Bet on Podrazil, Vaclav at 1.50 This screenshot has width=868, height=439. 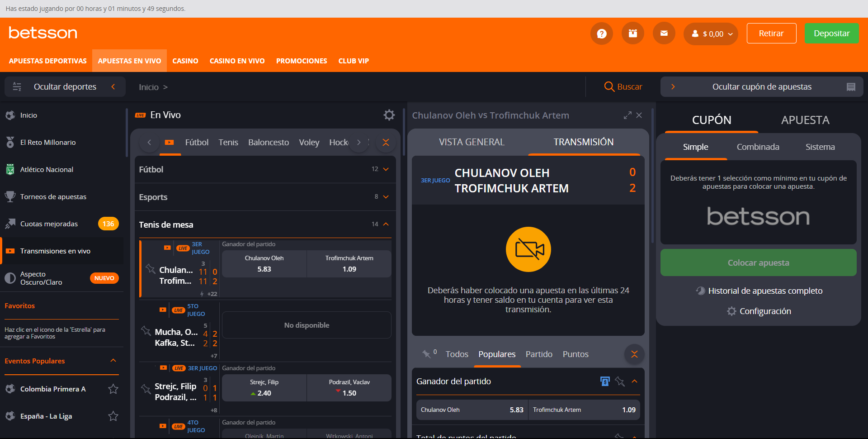point(349,388)
